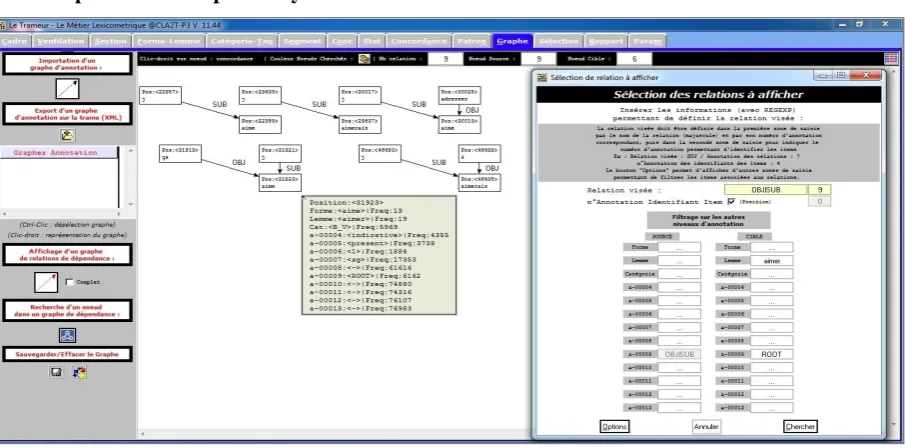The image size is (905, 448).
Task: Switch to the Forme-Lemme tab
Action: (169, 41)
